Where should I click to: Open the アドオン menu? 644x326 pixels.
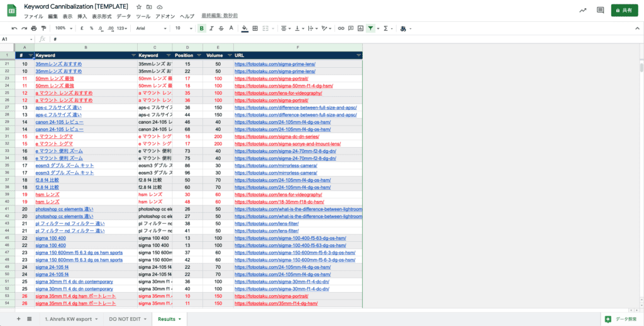165,16
